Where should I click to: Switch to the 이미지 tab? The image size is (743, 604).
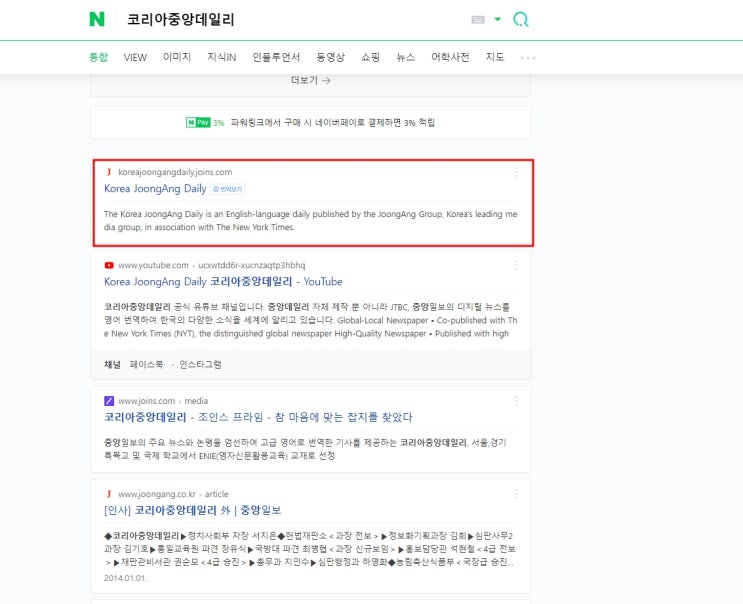click(x=177, y=57)
